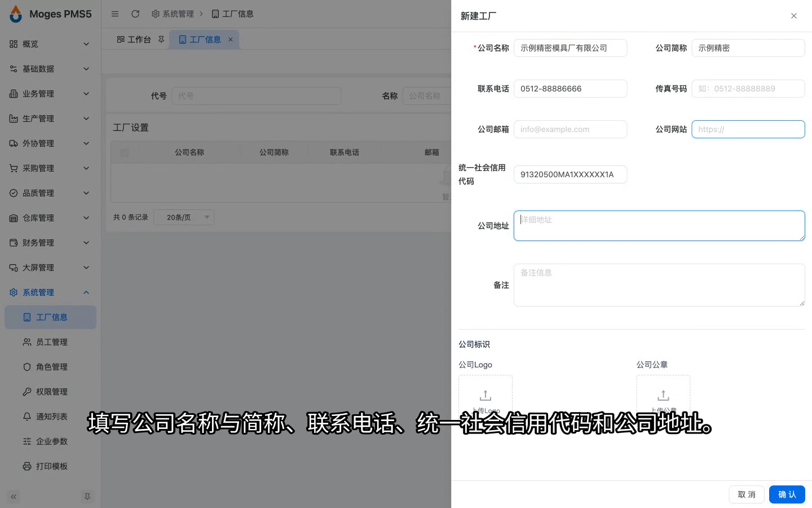Expand the 业务管理 menu

tap(50, 94)
